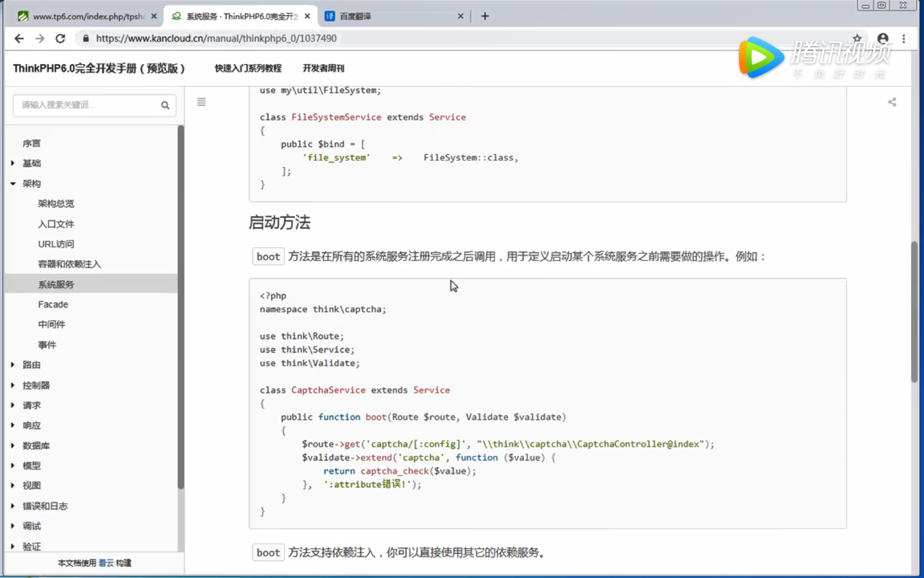This screenshot has height=578, width=924.
Task: Click the sidebar scrollbar thumb
Action: 180,307
